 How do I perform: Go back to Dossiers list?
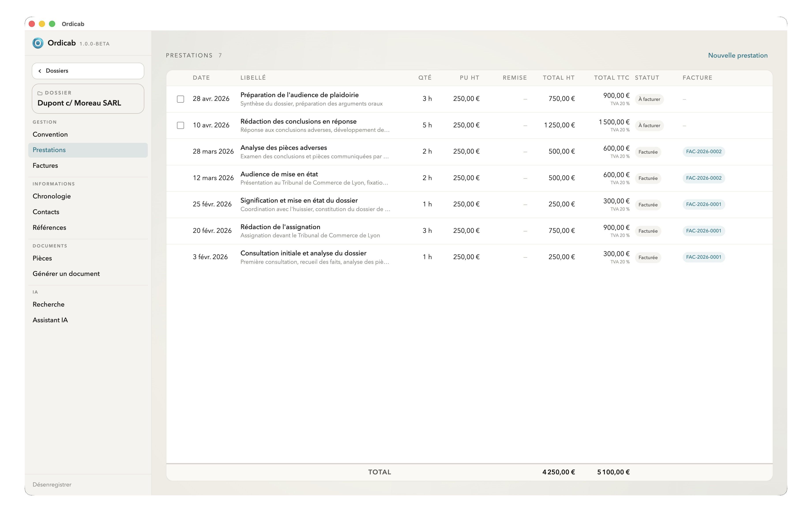point(88,71)
